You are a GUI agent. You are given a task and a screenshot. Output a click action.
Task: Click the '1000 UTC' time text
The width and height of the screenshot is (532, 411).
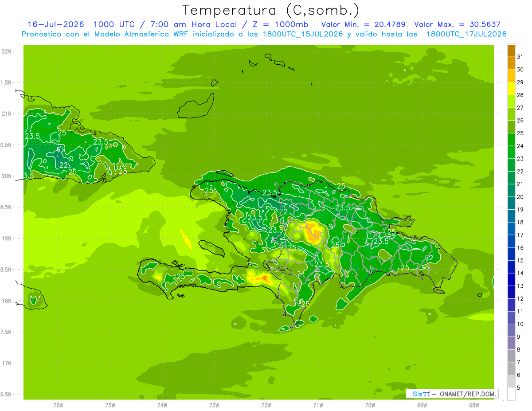(x=115, y=24)
